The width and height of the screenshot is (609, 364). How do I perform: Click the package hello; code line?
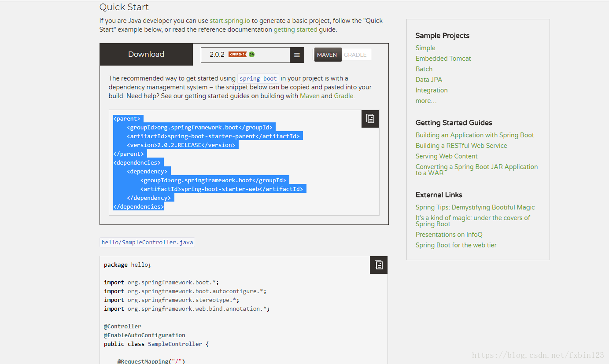(x=127, y=265)
